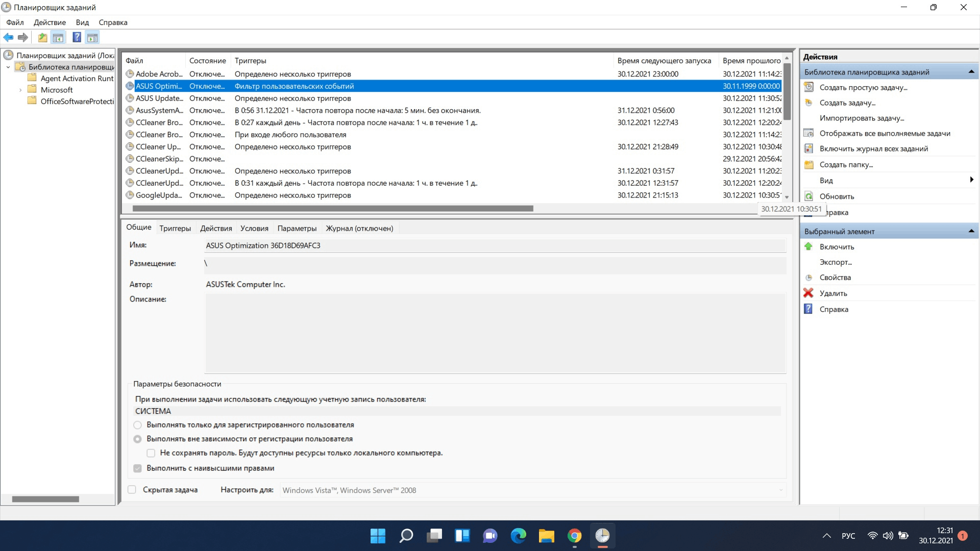This screenshot has height=551, width=980.
Task: Select radio Выполнять вне зависимости от регистрации
Action: click(x=137, y=439)
